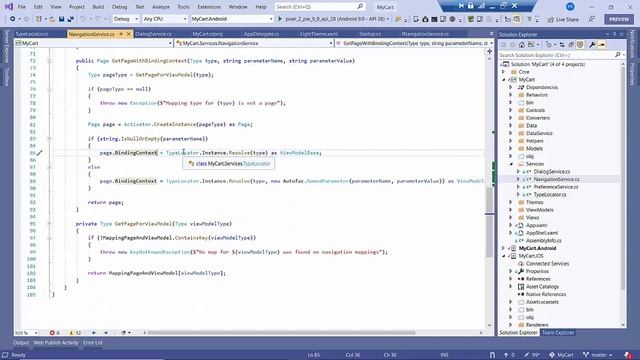Viewport: 640px width, 360px height.
Task: Select PreferenceService.cs in Solution Explorer
Action: tap(556, 187)
